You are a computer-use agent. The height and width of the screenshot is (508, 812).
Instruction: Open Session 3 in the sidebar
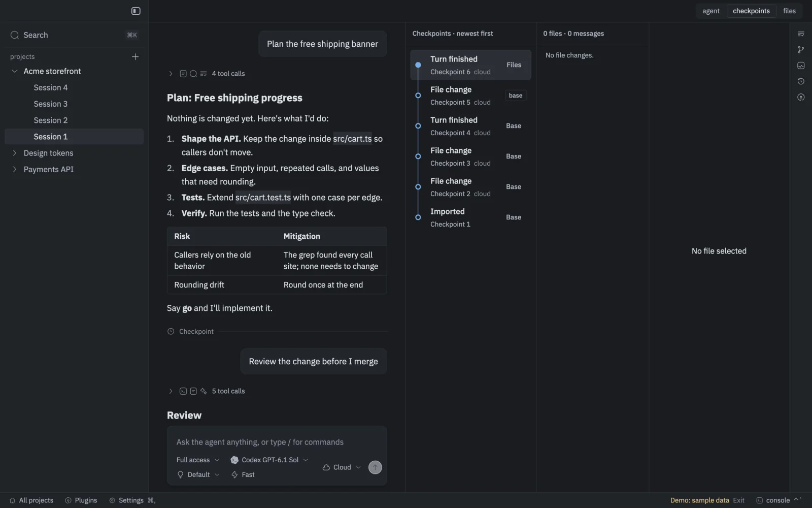point(74,104)
